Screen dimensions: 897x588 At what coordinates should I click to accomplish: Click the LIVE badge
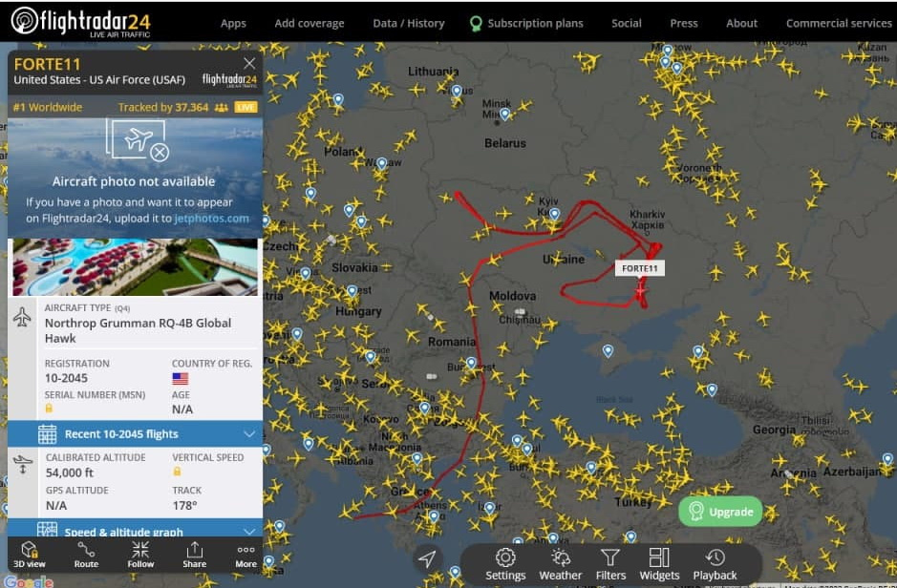point(246,108)
